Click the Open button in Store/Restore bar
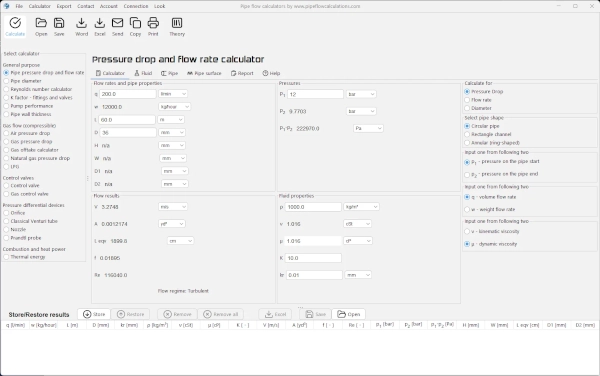Viewport: 600px width, 376px height. pos(349,314)
